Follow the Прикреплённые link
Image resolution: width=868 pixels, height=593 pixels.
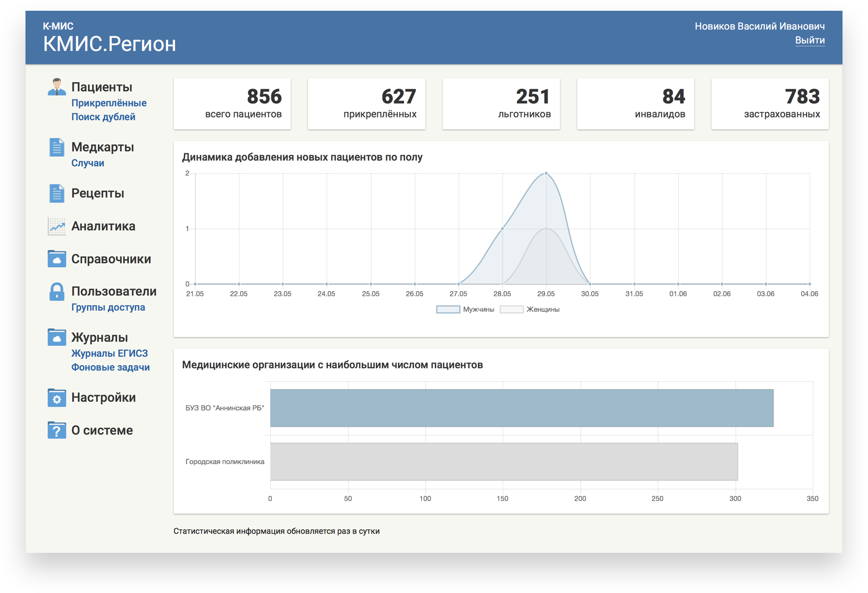tap(109, 103)
